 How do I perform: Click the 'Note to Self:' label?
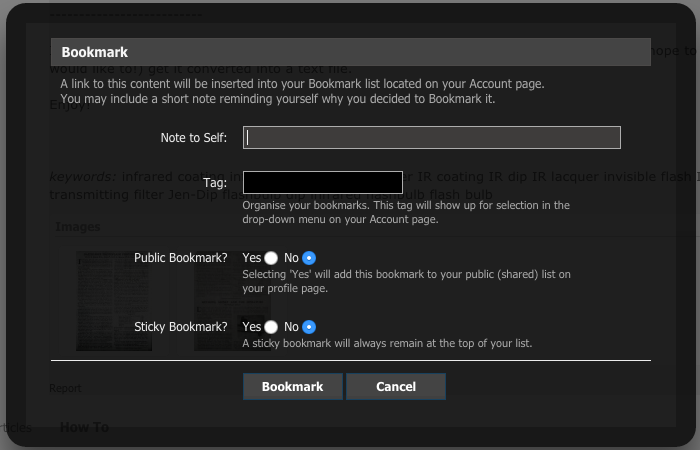[x=194, y=138]
